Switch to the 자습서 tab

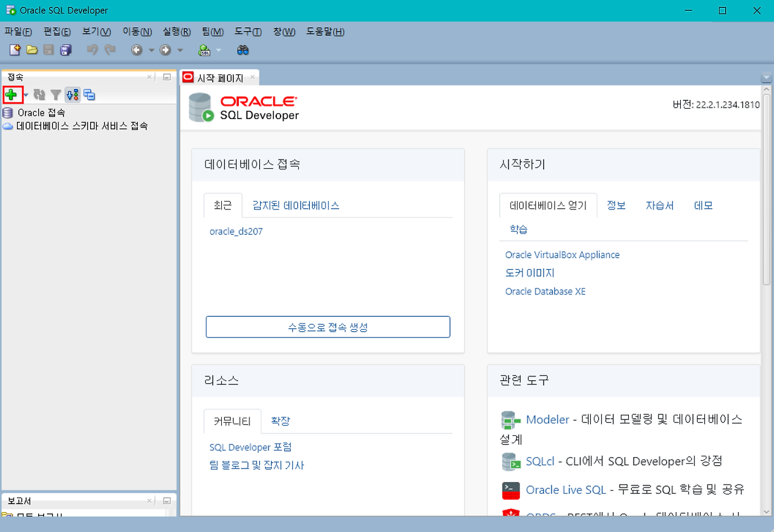coord(660,206)
